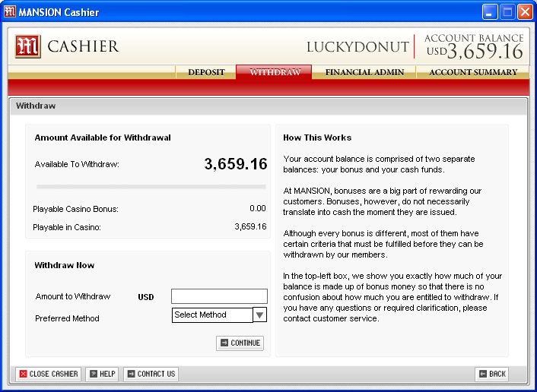Go to the Account Summary tab
Viewport: 537px width, 392px height.
click(473, 72)
